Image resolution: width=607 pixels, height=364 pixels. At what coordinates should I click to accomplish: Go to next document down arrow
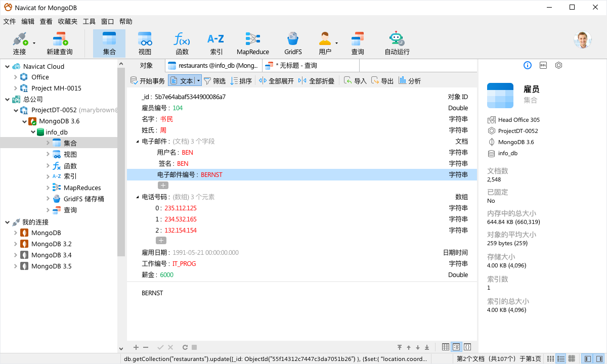(x=418, y=347)
